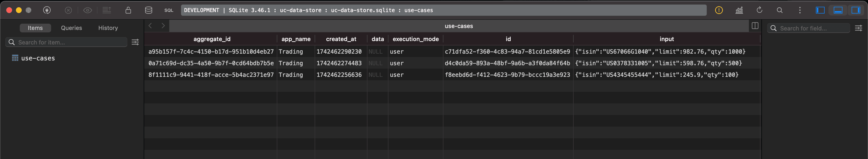Sort by created_at column header

341,39
